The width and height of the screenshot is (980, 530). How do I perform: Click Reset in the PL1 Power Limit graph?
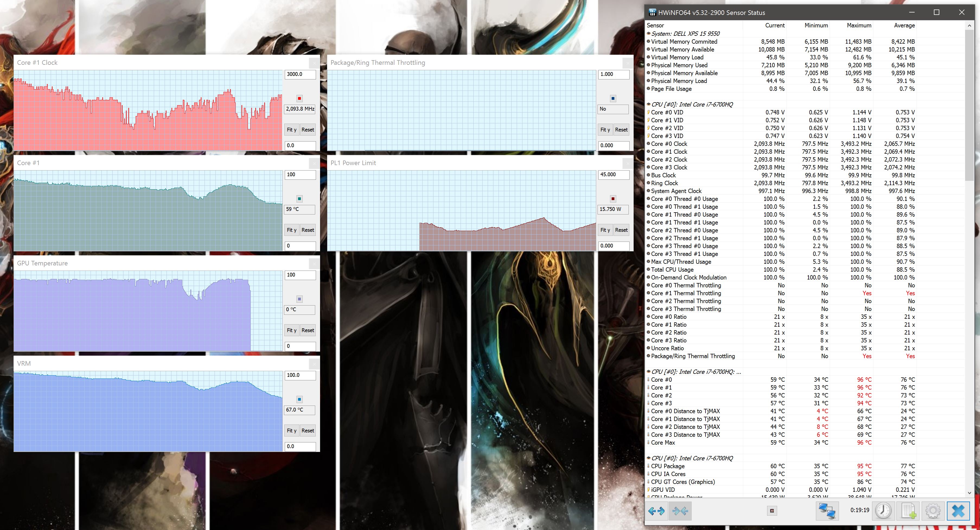[x=621, y=230]
